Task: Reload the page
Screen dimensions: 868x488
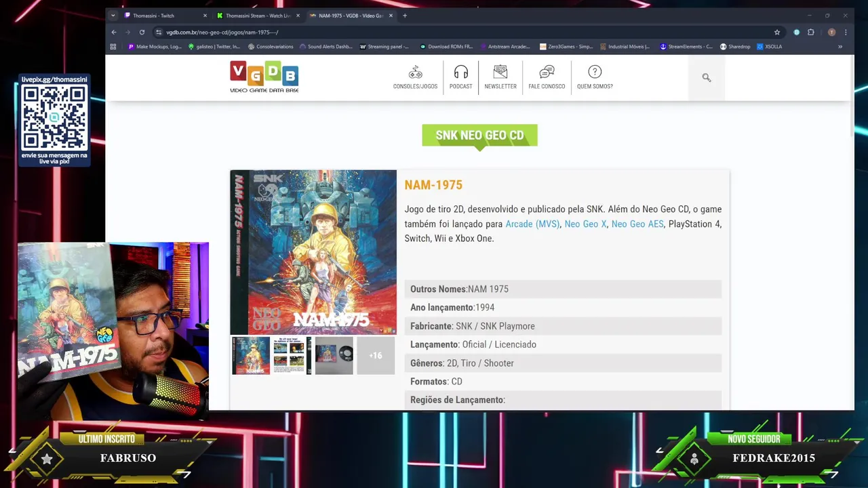Action: click(x=142, y=32)
